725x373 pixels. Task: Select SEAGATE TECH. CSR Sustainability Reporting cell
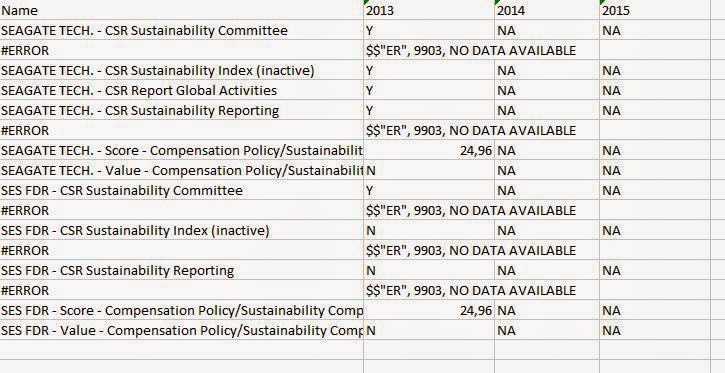pyautogui.click(x=182, y=110)
